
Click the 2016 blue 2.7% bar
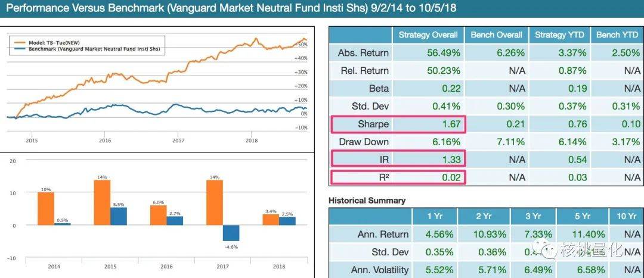175,221
